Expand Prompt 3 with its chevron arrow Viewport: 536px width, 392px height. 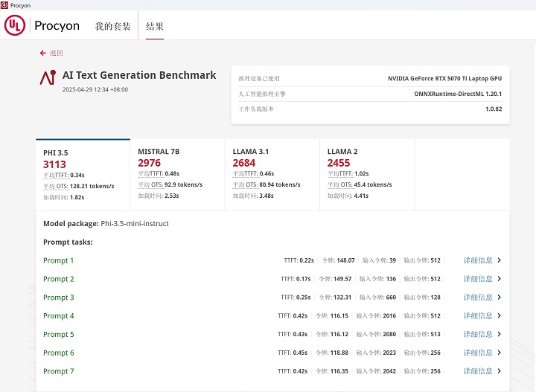499,297
